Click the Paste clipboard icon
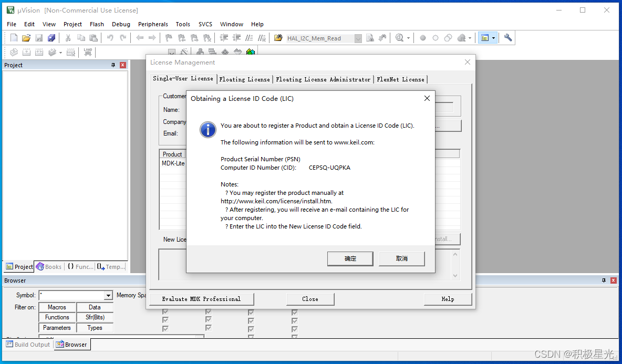This screenshot has height=364, width=622. [93, 38]
